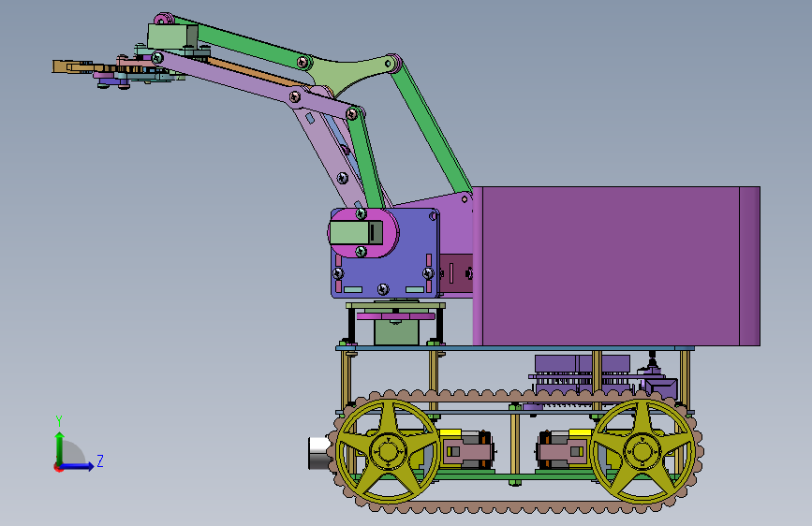
Task: Select the front yellow five-spoke track wheel
Action: (388, 451)
